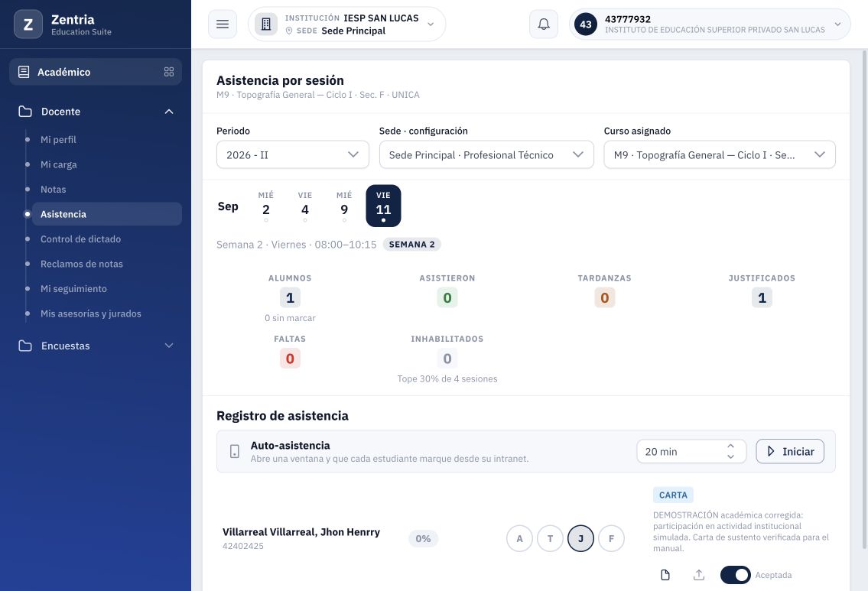Click the user avatar badge 43
868x591 pixels.
(586, 24)
